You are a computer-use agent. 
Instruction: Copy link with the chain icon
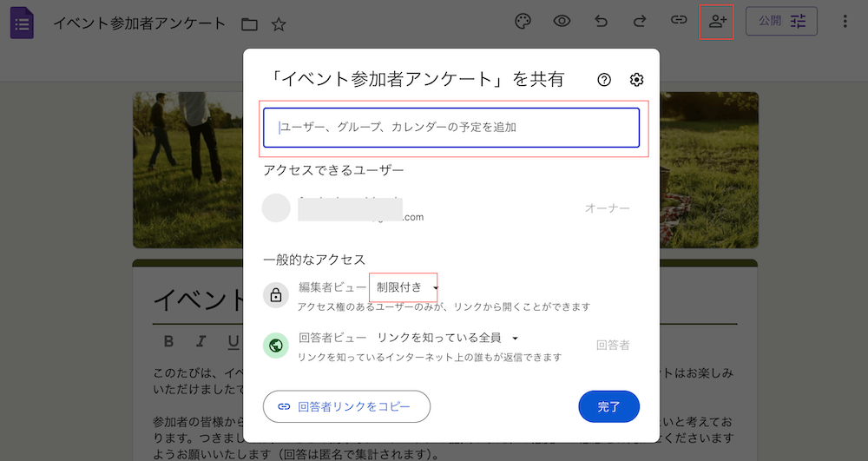(679, 20)
